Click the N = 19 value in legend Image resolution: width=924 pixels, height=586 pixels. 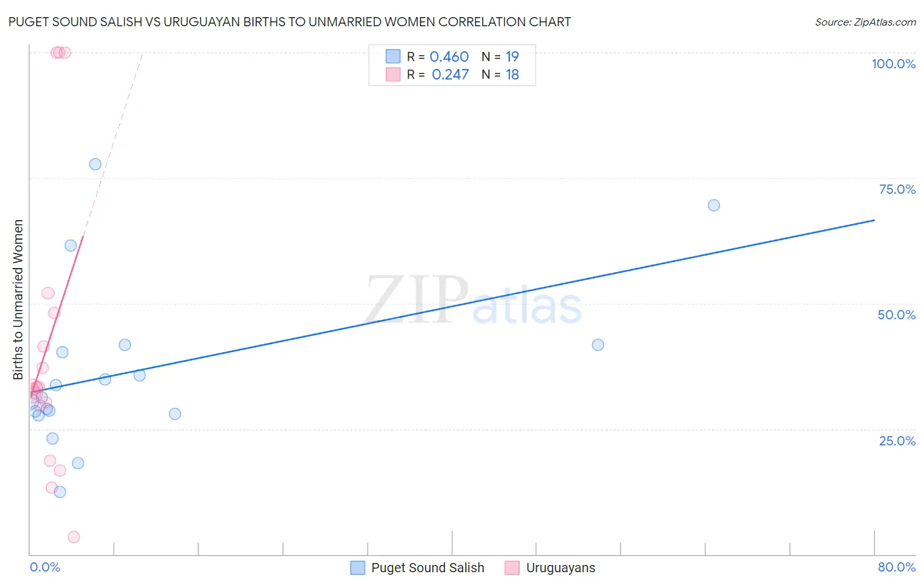coord(500,56)
